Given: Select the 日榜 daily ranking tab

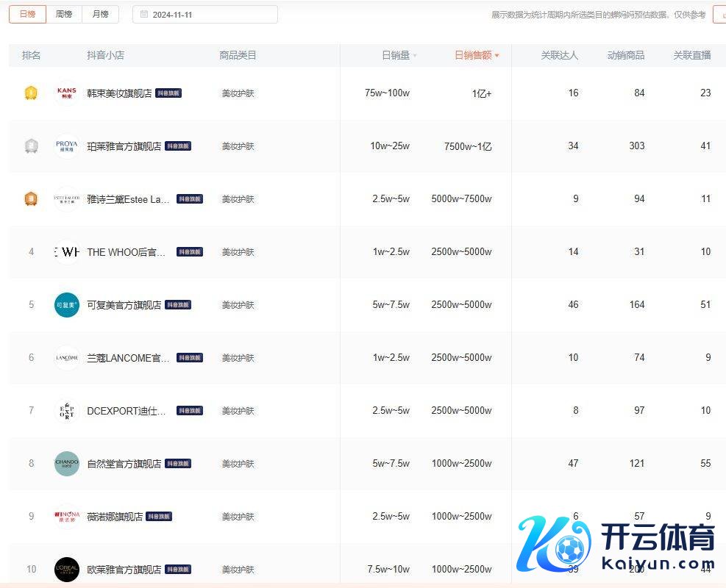Looking at the screenshot, I should coord(27,15).
